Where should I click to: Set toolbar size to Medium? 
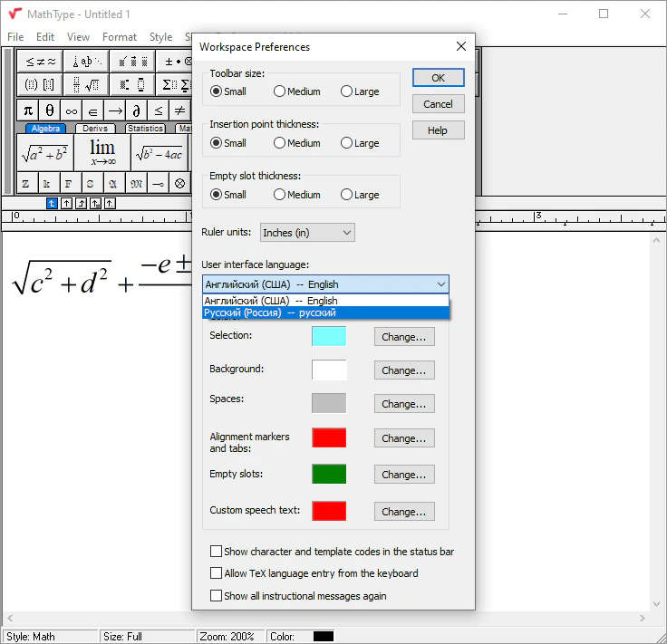[297, 91]
